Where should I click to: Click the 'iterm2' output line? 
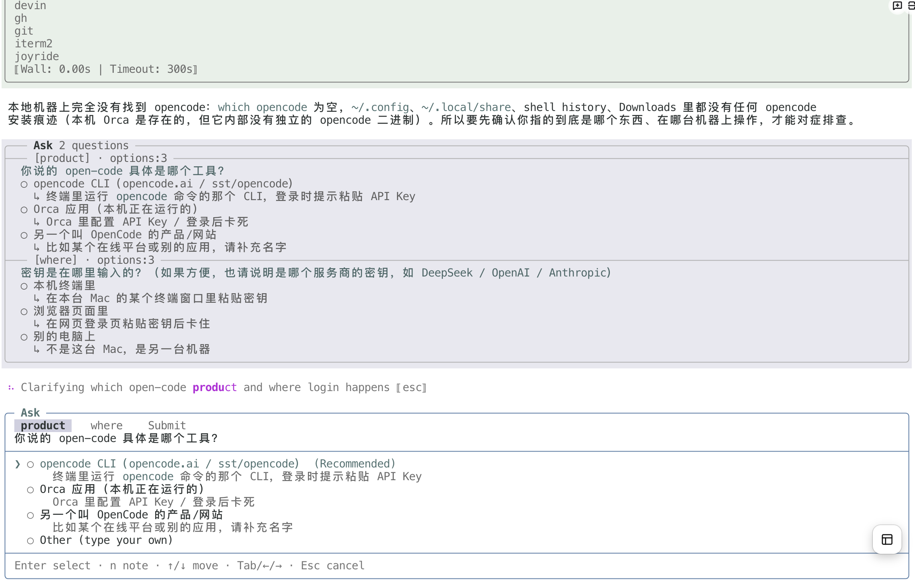tap(33, 44)
